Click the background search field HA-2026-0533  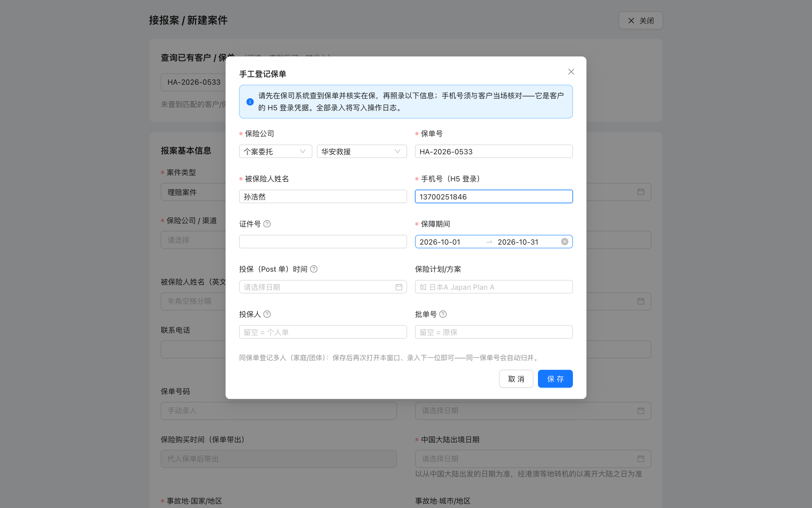194,82
